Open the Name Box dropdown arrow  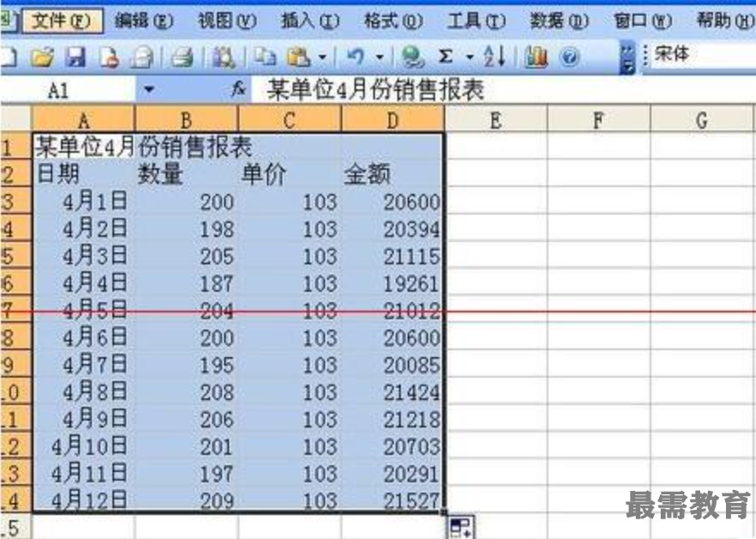point(148,89)
